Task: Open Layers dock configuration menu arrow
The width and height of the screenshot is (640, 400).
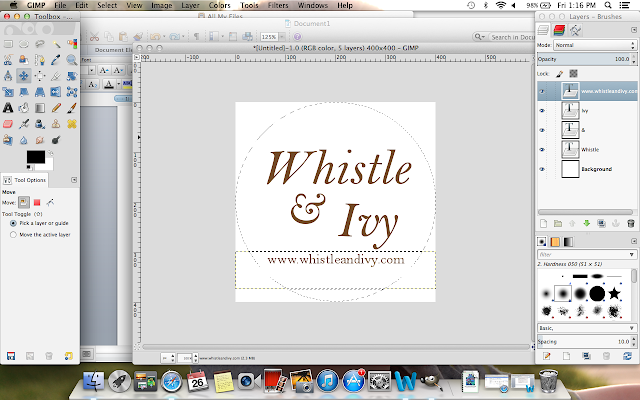Action: (x=634, y=30)
